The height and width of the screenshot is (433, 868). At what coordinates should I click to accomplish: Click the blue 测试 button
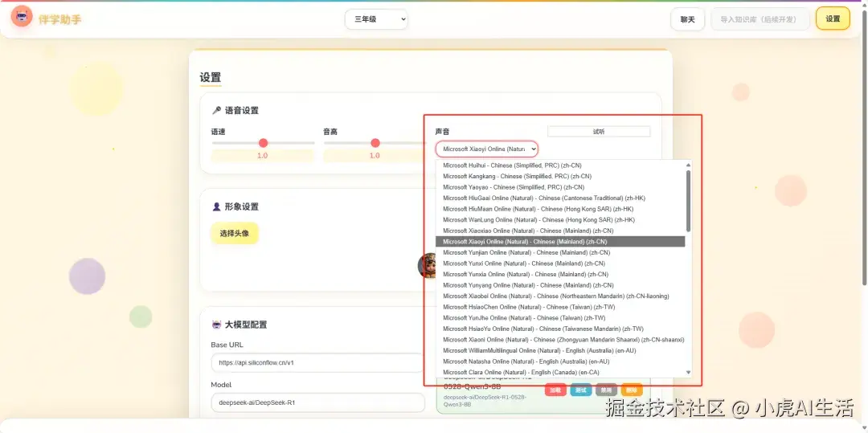[581, 390]
